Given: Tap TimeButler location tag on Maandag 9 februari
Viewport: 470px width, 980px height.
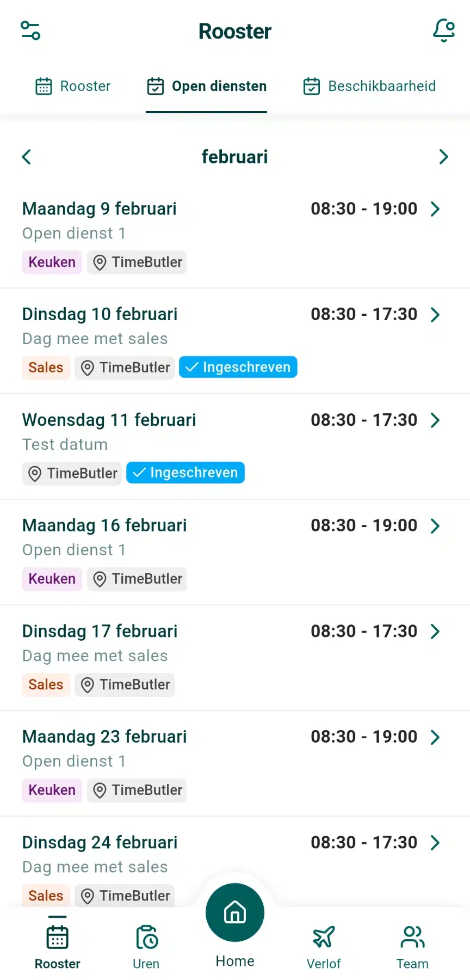Looking at the screenshot, I should [x=137, y=262].
